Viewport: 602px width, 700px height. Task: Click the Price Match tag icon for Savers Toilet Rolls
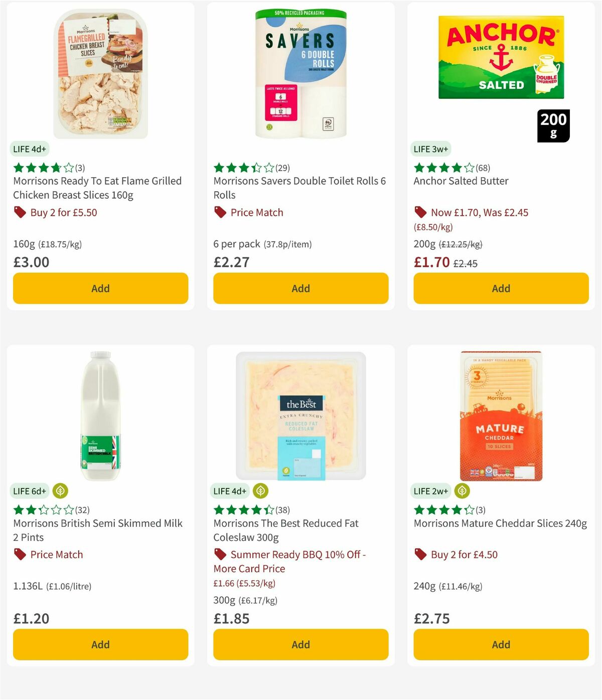click(x=220, y=212)
